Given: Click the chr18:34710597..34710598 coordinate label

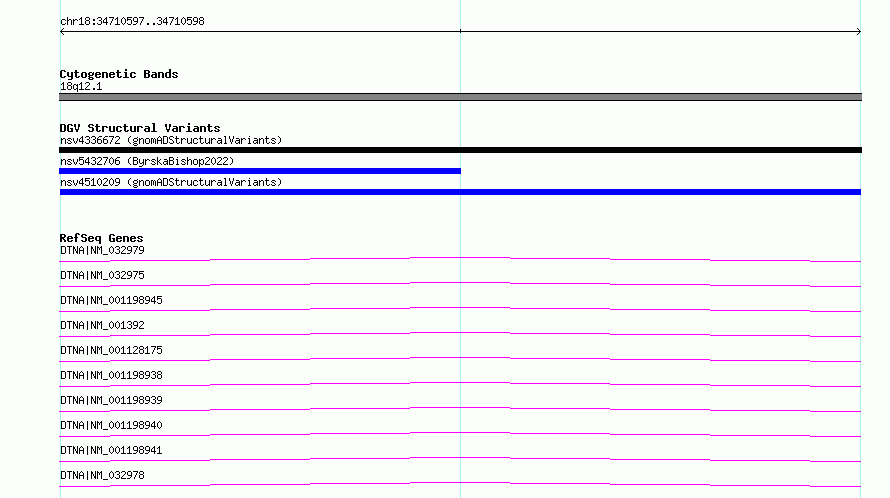Looking at the screenshot, I should (132, 22).
